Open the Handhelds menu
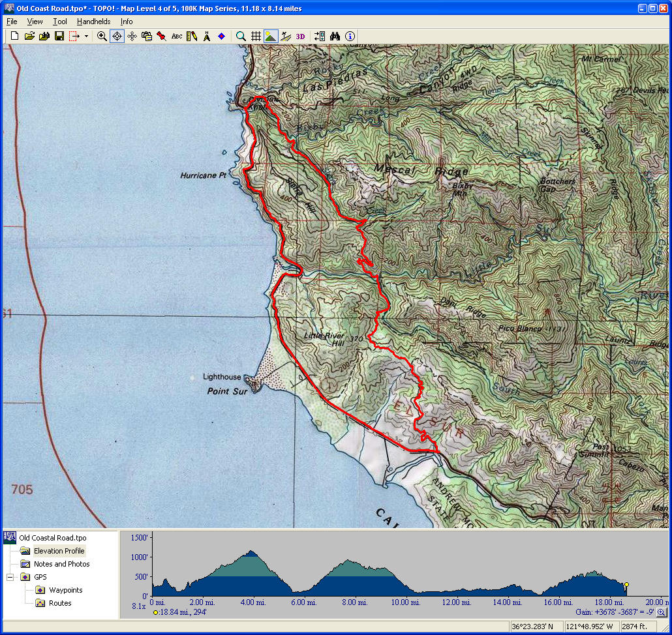The image size is (672, 635). point(93,22)
